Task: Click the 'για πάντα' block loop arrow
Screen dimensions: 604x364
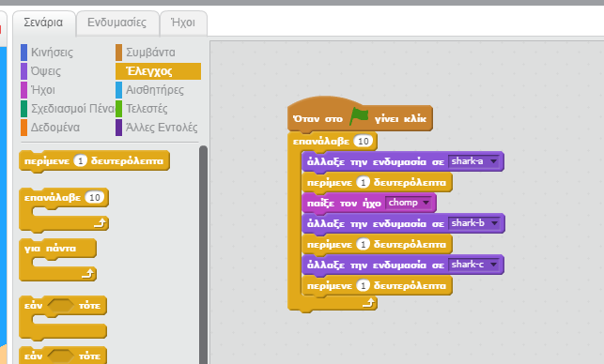Action: [88, 274]
